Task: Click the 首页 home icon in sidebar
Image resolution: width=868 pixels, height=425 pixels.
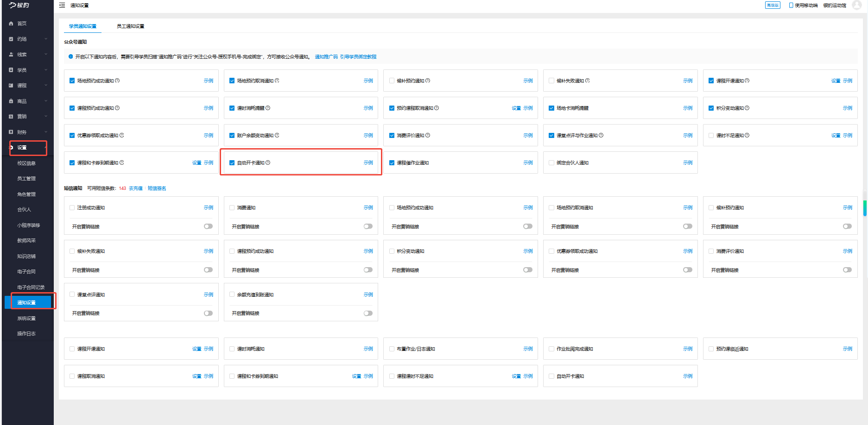Action: coord(11,24)
